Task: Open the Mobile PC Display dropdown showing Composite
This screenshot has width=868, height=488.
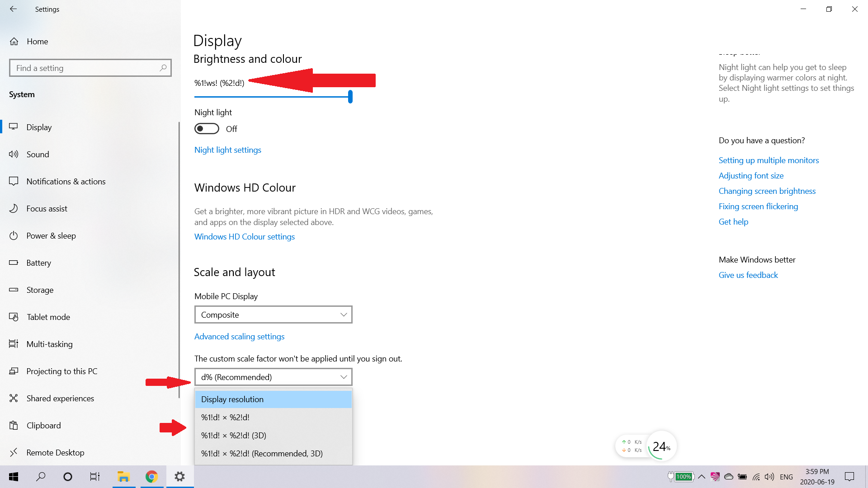Action: (273, 314)
